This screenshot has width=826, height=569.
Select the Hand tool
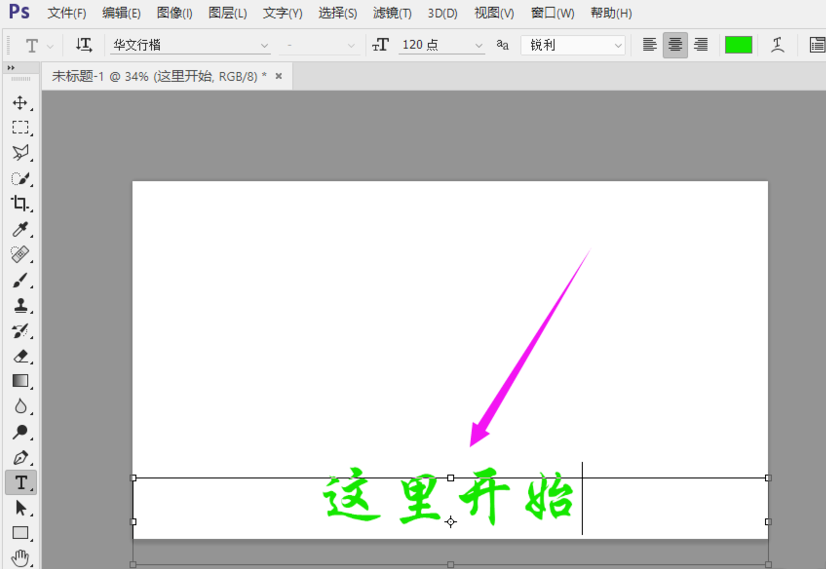coord(20,557)
